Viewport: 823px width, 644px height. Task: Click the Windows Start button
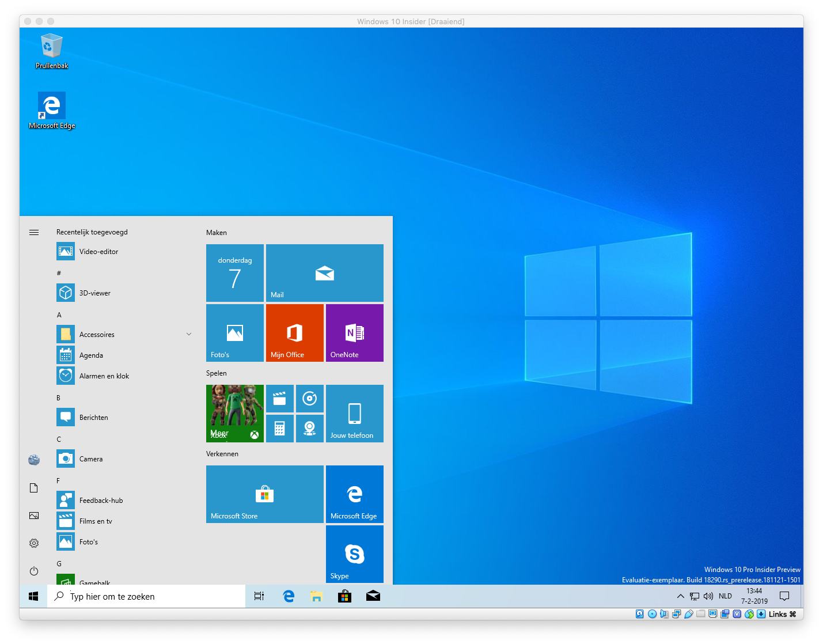click(x=33, y=596)
